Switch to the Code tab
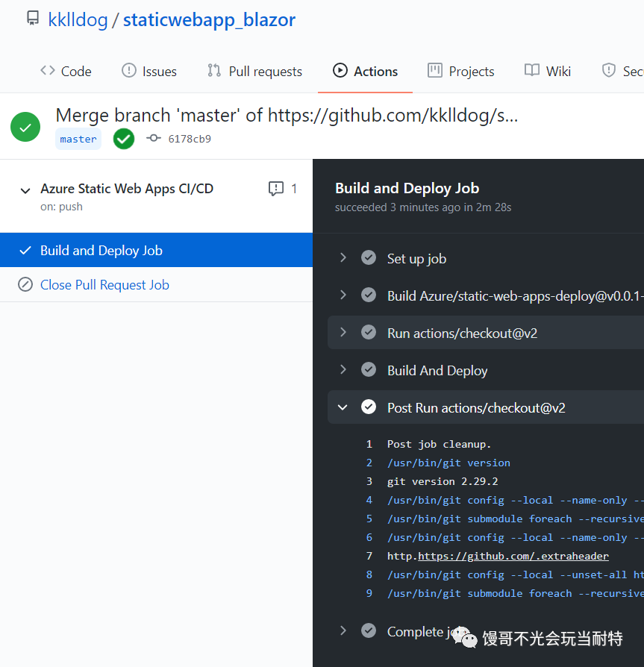The height and width of the screenshot is (667, 644). coord(66,71)
